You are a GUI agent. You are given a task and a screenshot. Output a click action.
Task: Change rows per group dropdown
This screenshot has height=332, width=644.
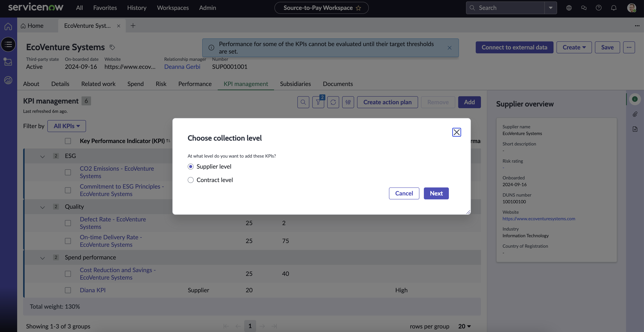465,326
